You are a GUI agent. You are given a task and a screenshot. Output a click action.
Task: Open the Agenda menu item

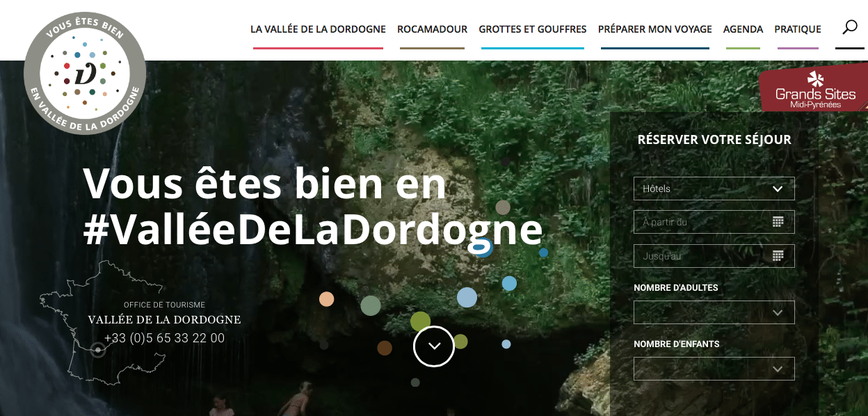pos(743,29)
